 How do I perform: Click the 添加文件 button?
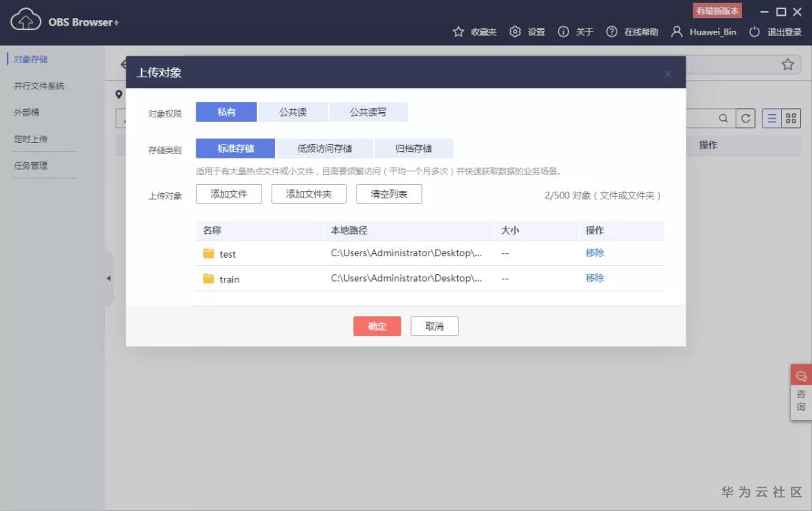[x=229, y=194]
